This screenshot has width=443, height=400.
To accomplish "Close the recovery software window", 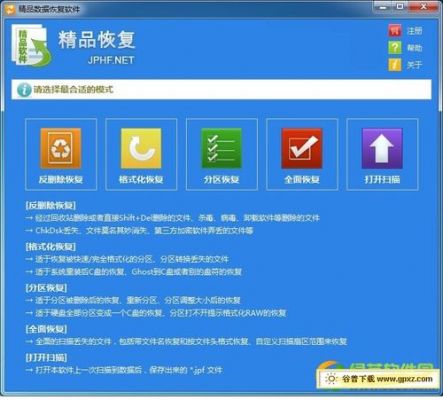I will (x=424, y=6).
